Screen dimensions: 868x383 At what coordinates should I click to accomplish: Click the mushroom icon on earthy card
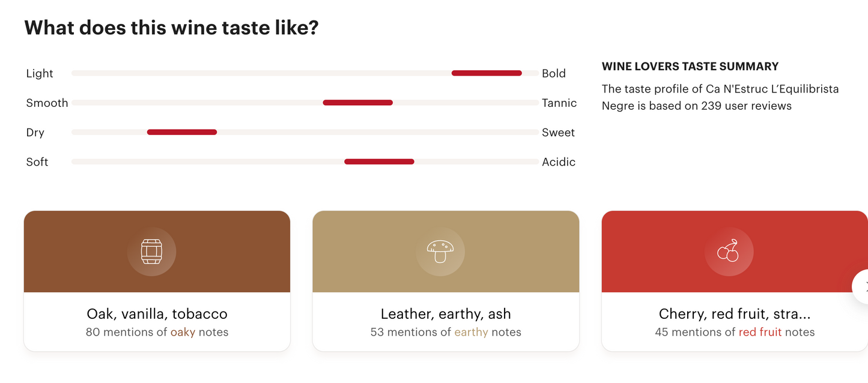click(x=440, y=252)
